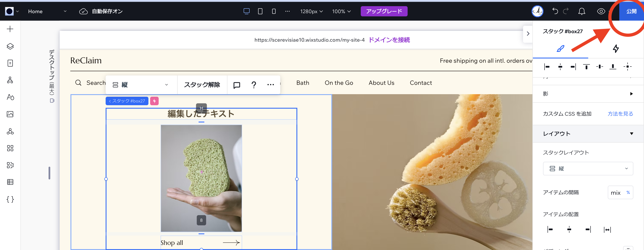Open the notifications bell
The height and width of the screenshot is (250, 644).
582,11
